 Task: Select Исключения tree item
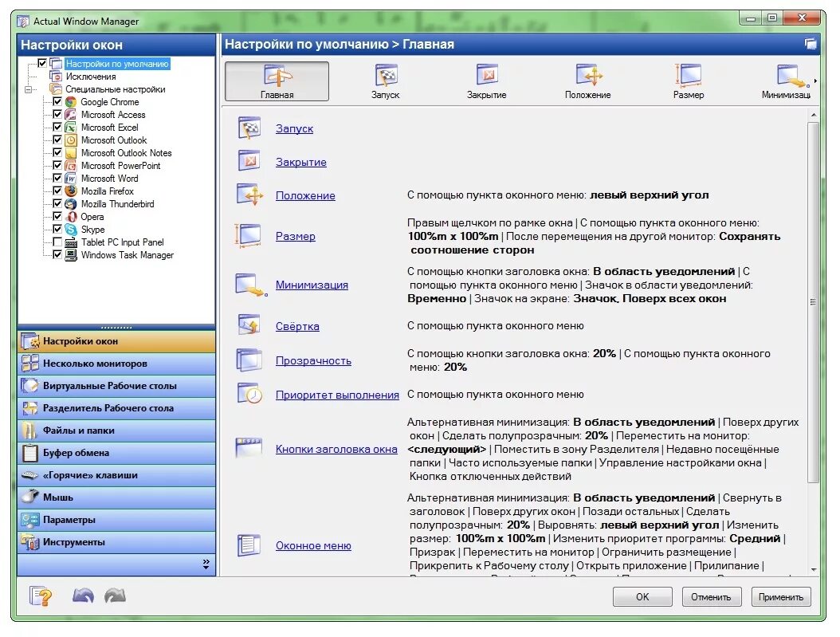click(x=91, y=77)
